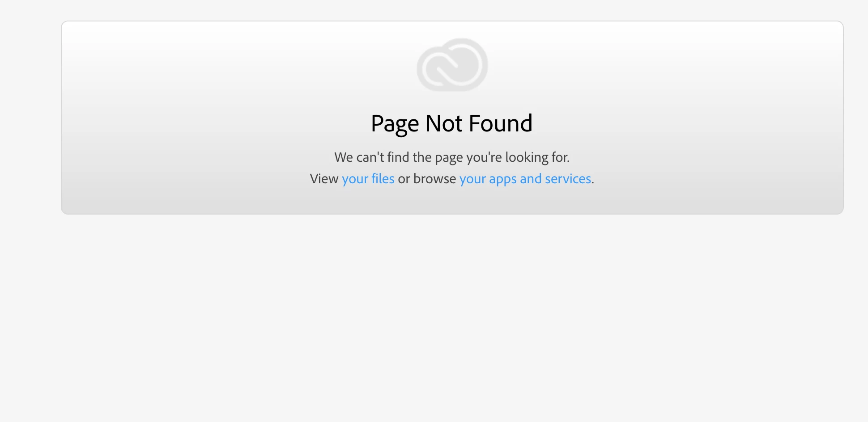Viewport: 868px width, 422px height.
Task: Click the word 'files' in the first link
Action: tap(383, 178)
